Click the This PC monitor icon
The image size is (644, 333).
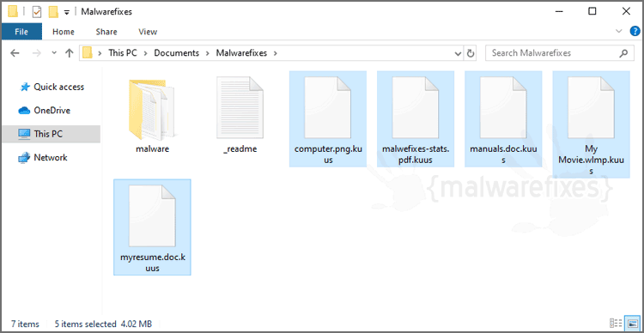tap(25, 134)
